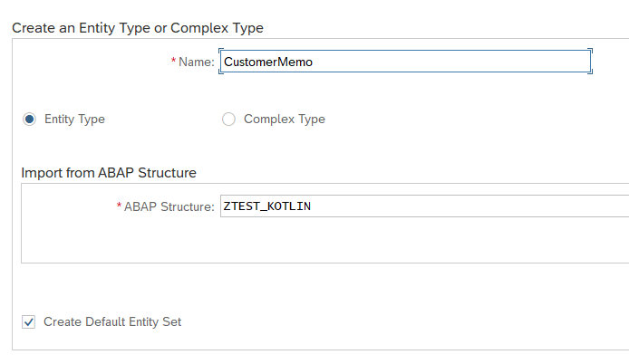Viewport: 629px width, 364px height.
Task: Select the Entity Type radio button
Action: [29, 119]
